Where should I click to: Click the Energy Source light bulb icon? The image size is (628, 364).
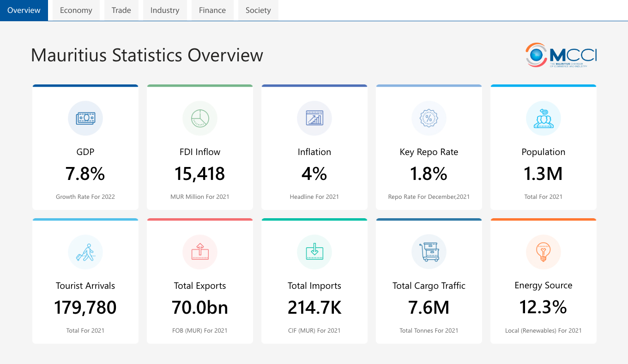click(x=543, y=252)
